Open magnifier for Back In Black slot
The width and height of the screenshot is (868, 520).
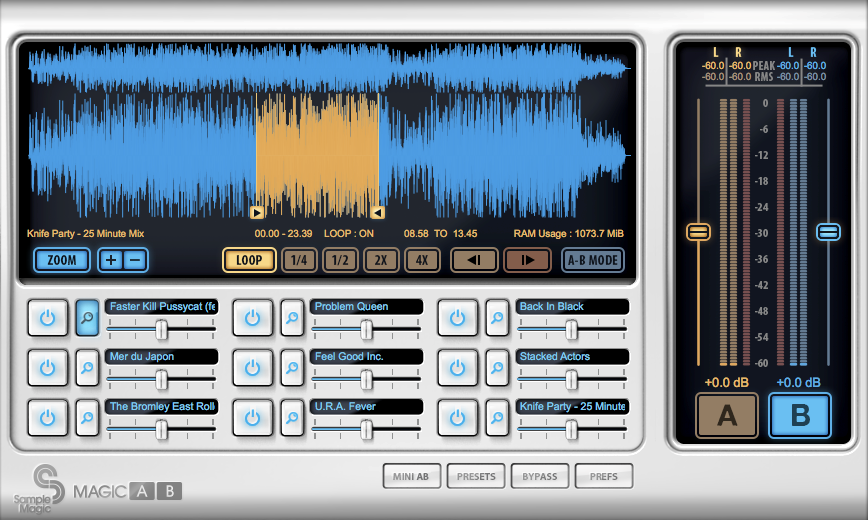tap(497, 318)
